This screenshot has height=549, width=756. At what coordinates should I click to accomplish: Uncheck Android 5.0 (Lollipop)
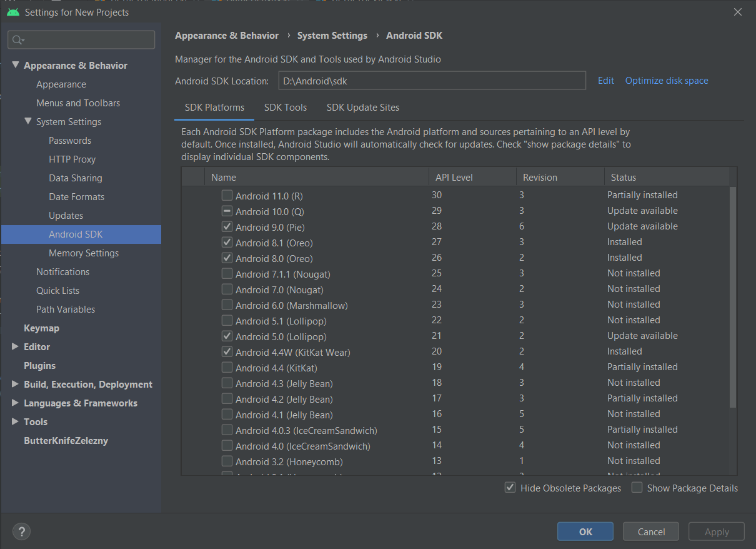(227, 336)
